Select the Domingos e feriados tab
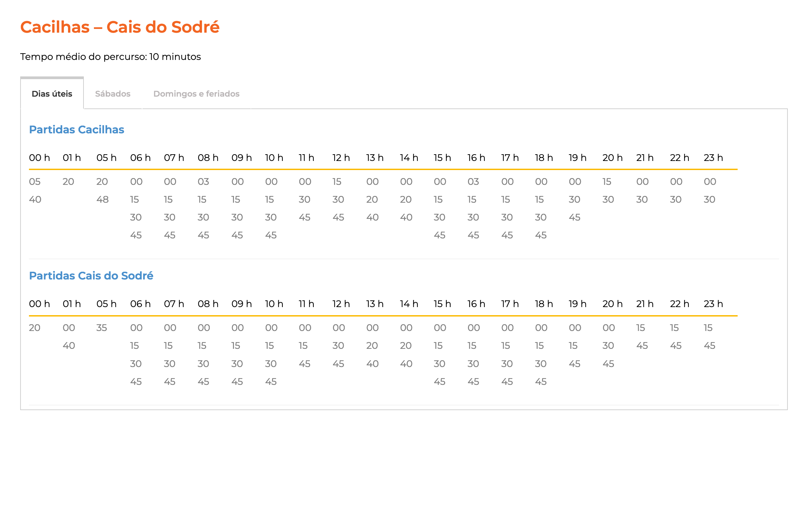Viewport: 808px width, 532px height. coord(197,94)
